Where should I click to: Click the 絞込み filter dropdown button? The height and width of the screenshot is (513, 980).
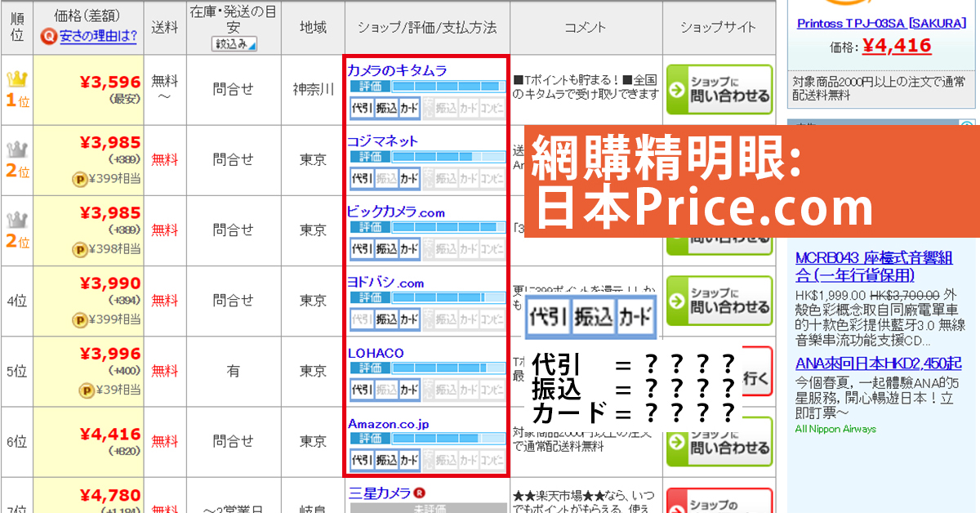pos(234,44)
